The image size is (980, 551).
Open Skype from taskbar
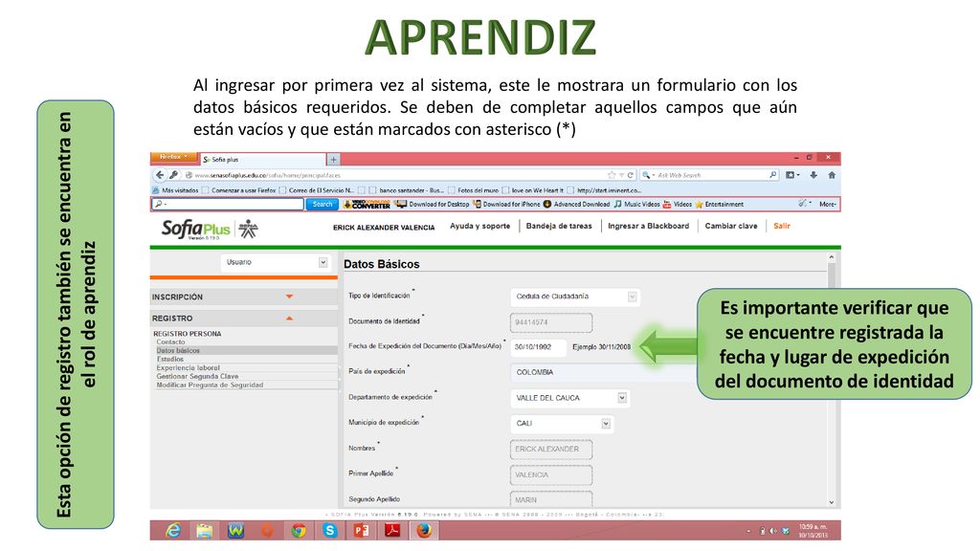(330, 530)
